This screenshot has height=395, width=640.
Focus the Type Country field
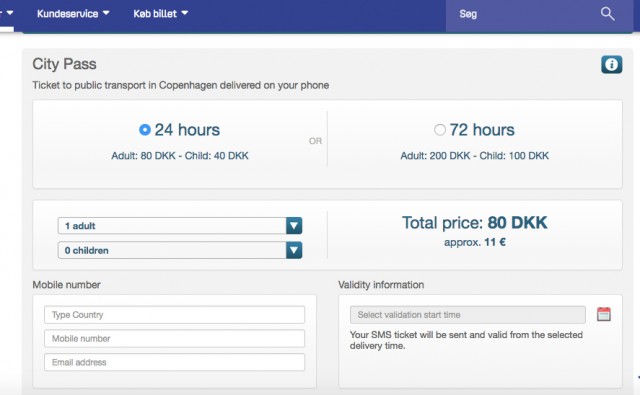tap(174, 315)
